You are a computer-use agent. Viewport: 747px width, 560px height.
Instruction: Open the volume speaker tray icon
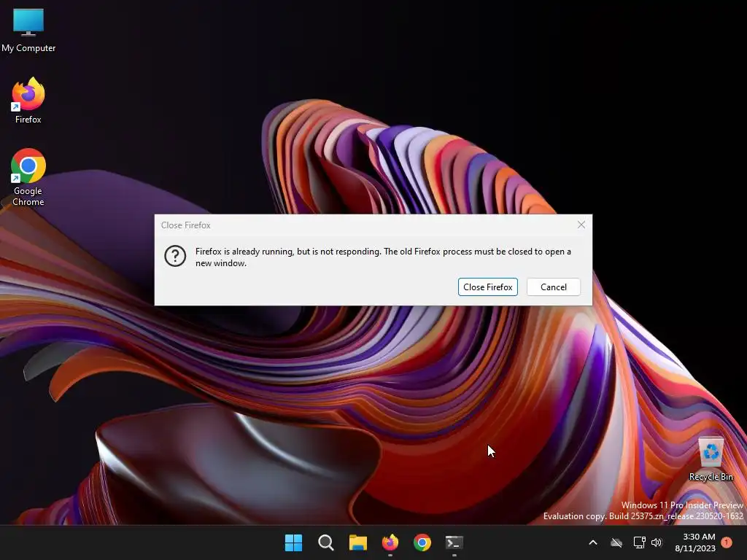[657, 542]
